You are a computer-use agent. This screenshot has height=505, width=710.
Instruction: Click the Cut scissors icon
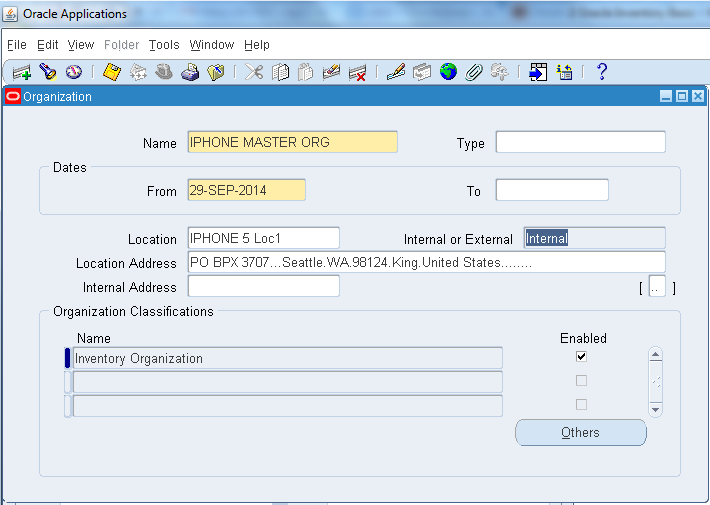coord(254,72)
